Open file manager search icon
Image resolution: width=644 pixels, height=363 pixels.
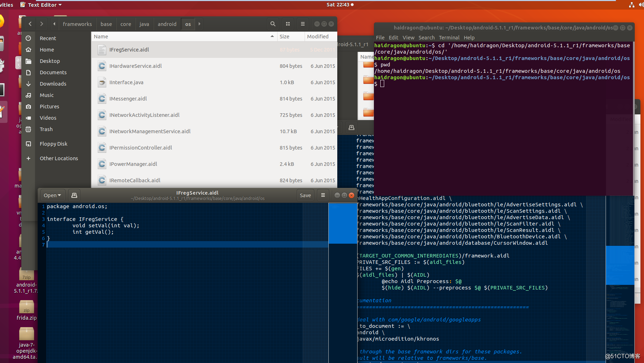click(273, 24)
